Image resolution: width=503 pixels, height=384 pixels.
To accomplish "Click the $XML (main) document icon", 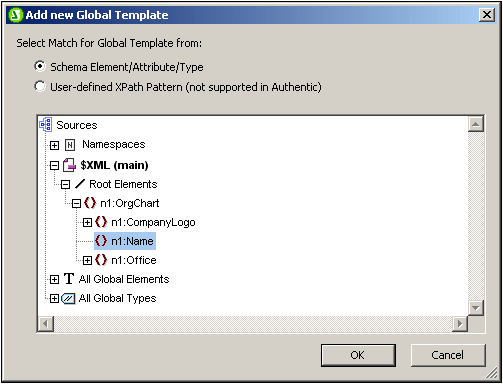I will (69, 165).
